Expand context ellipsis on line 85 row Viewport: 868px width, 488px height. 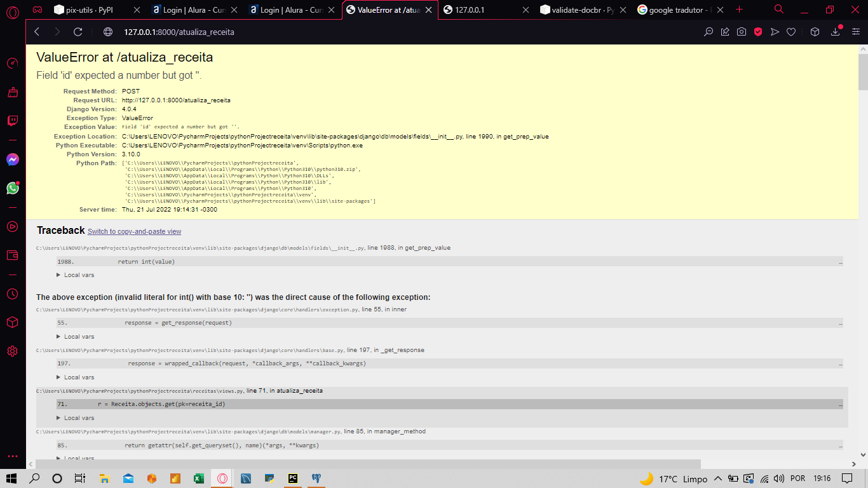tap(841, 445)
